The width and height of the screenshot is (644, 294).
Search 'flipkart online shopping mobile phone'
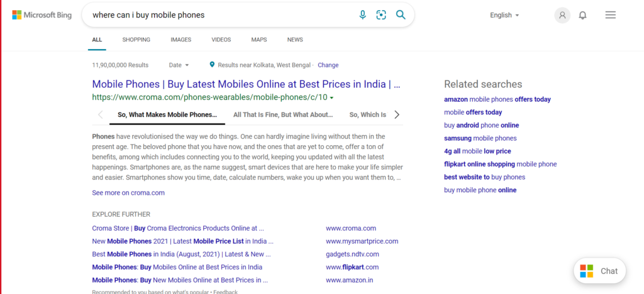click(500, 164)
